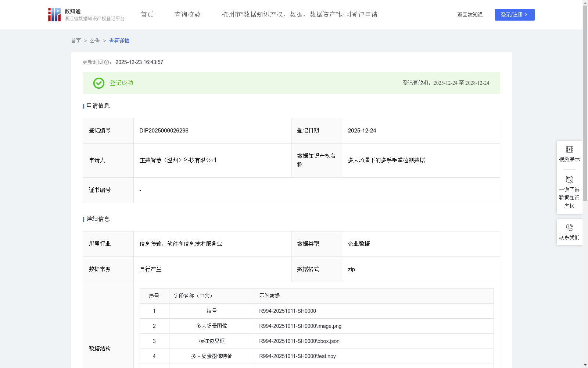588x368 pixels.
Task: Click the arrow in 登录/注册 button
Action: pos(526,15)
